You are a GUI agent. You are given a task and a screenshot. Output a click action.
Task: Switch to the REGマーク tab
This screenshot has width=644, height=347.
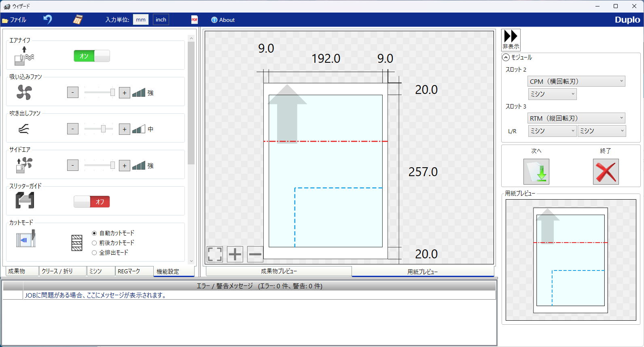pos(134,271)
